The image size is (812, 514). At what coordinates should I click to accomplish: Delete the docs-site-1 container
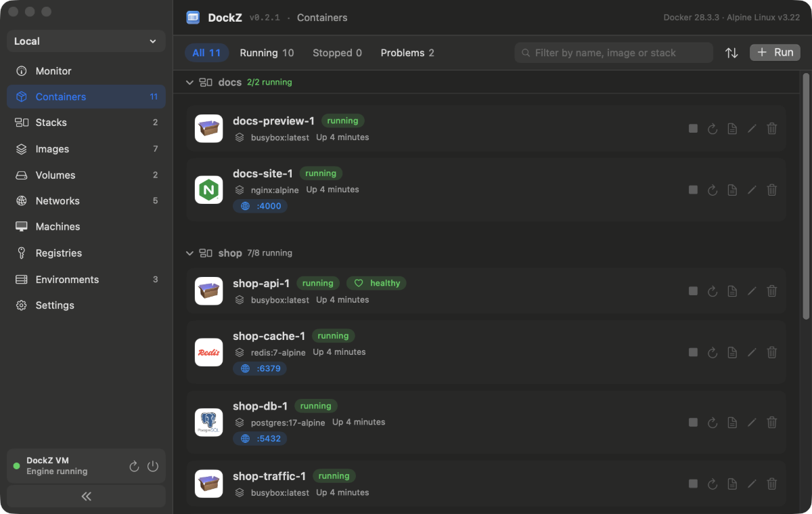coord(771,190)
